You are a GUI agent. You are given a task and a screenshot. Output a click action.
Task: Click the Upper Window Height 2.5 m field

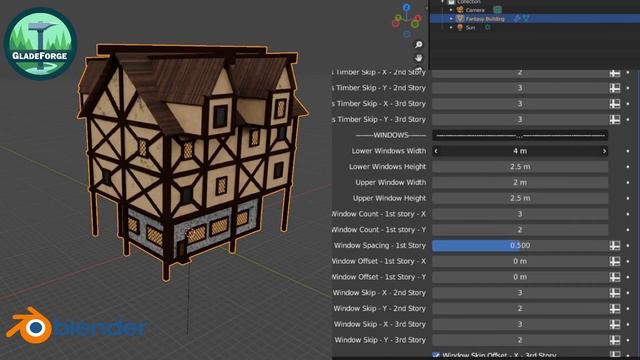pos(520,198)
